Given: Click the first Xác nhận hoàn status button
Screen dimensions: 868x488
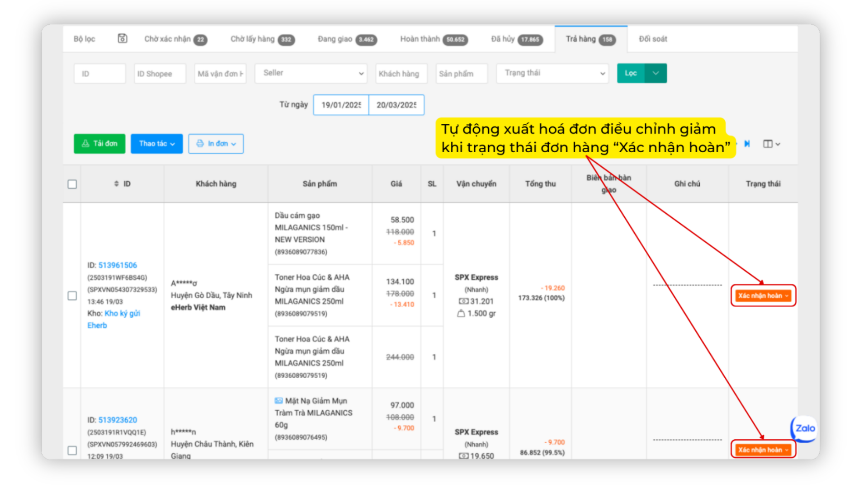Looking at the screenshot, I should [x=763, y=296].
